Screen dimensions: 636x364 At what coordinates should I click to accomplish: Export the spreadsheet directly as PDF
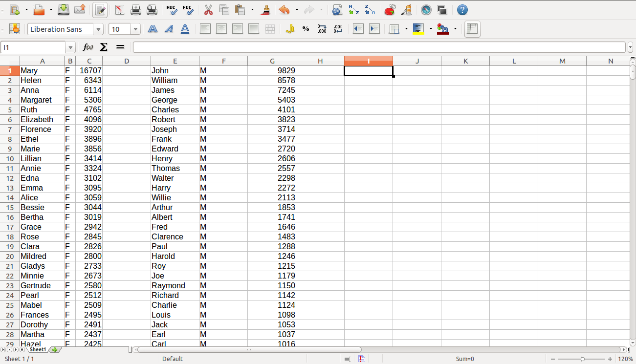pos(119,10)
